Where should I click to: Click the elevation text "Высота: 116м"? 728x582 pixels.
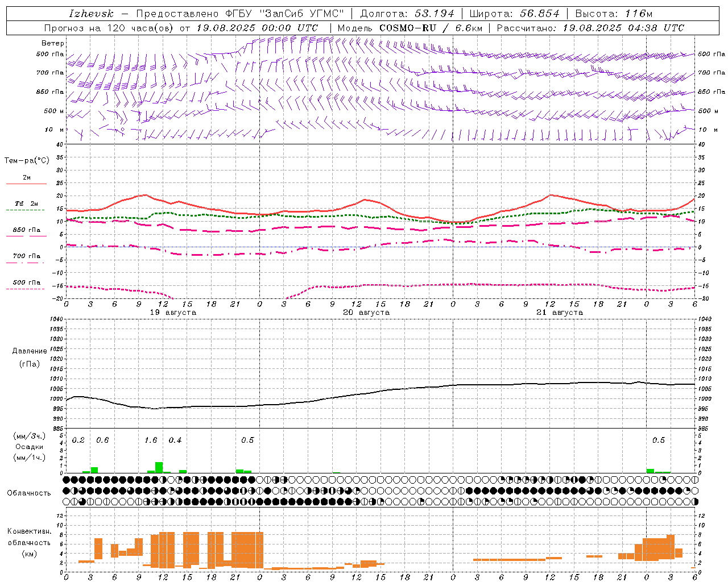click(x=614, y=14)
